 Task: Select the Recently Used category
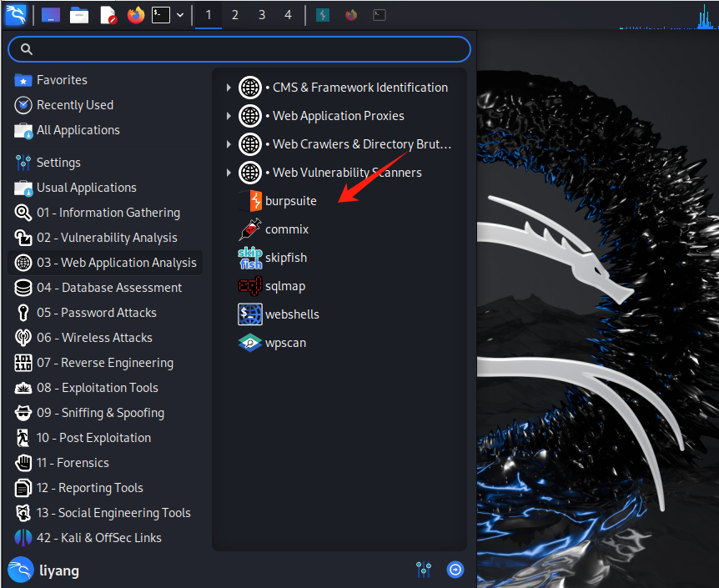[x=105, y=105]
